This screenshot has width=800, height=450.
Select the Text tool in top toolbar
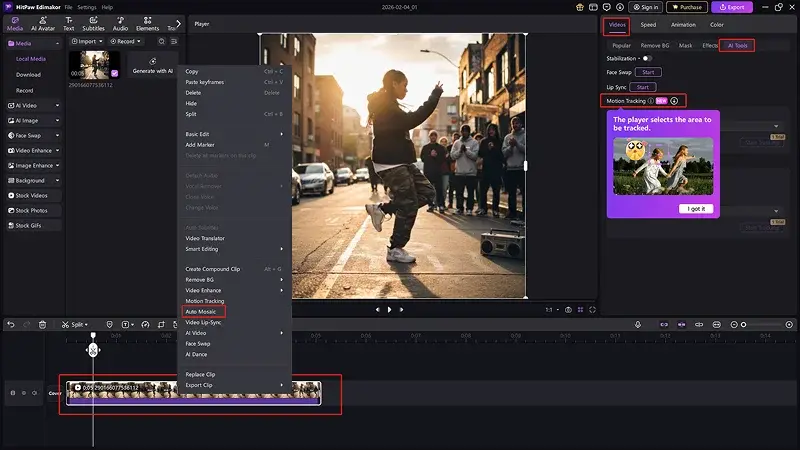coord(69,23)
